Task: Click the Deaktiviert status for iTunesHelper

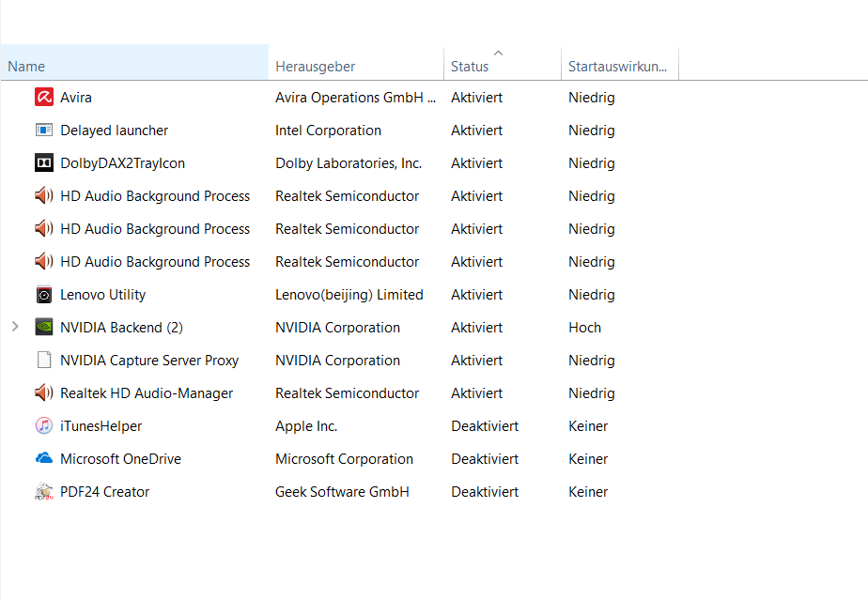Action: pos(484,425)
